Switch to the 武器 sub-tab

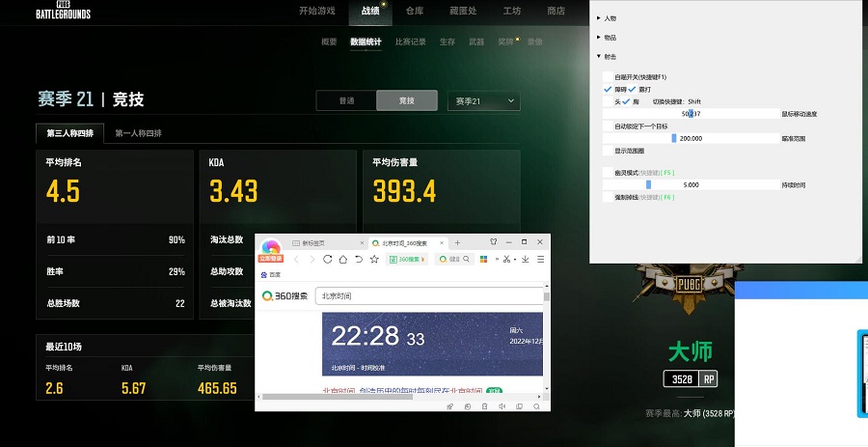click(x=476, y=42)
